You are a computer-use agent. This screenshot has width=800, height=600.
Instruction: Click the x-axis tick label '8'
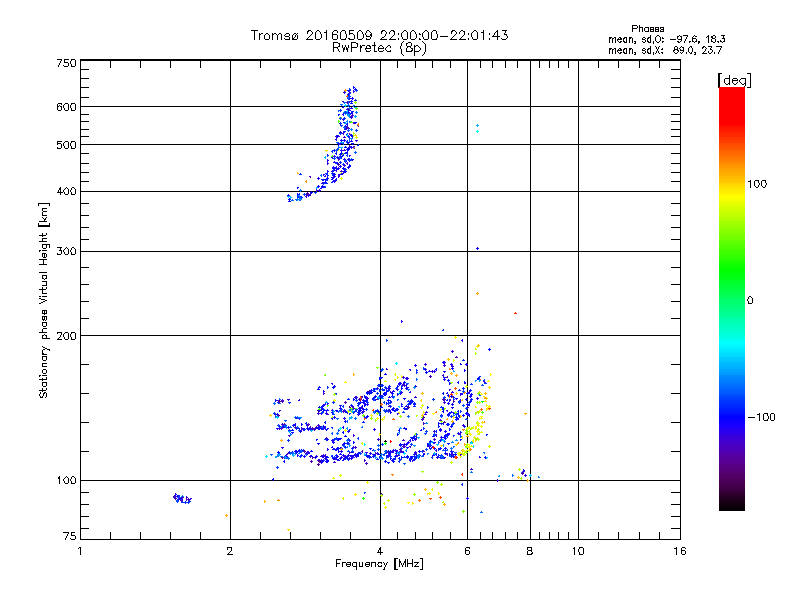coord(530,551)
